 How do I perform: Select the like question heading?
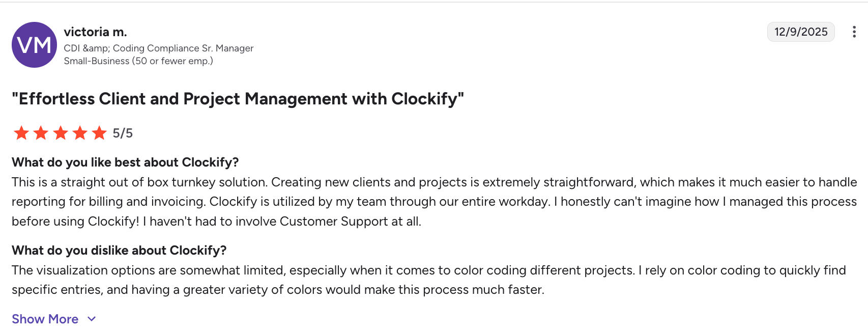pos(126,162)
